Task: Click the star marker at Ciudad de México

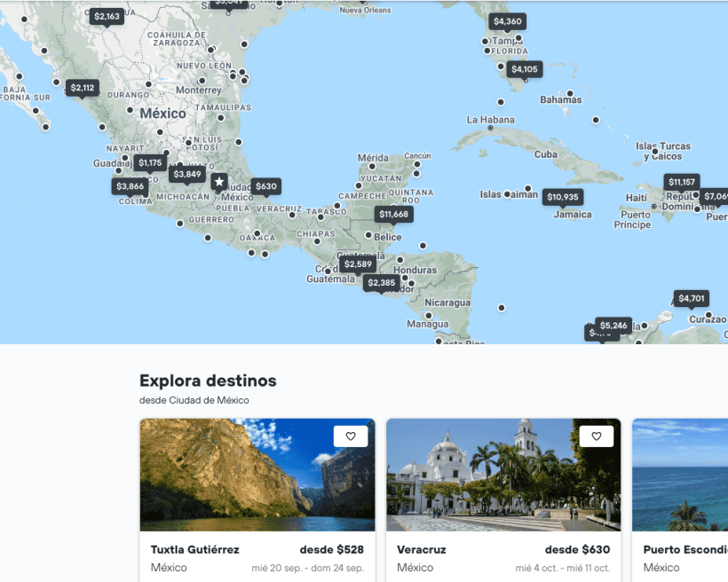Action: pos(219,182)
